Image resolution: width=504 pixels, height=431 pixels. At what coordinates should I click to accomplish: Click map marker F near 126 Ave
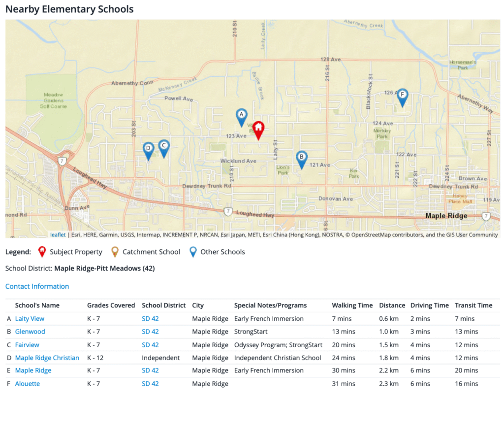(402, 96)
